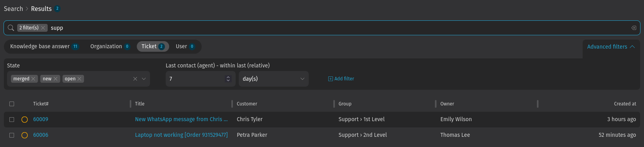The image size is (644, 147).
Task: Click the 3 hours ago timestamp
Action: pyautogui.click(x=621, y=119)
